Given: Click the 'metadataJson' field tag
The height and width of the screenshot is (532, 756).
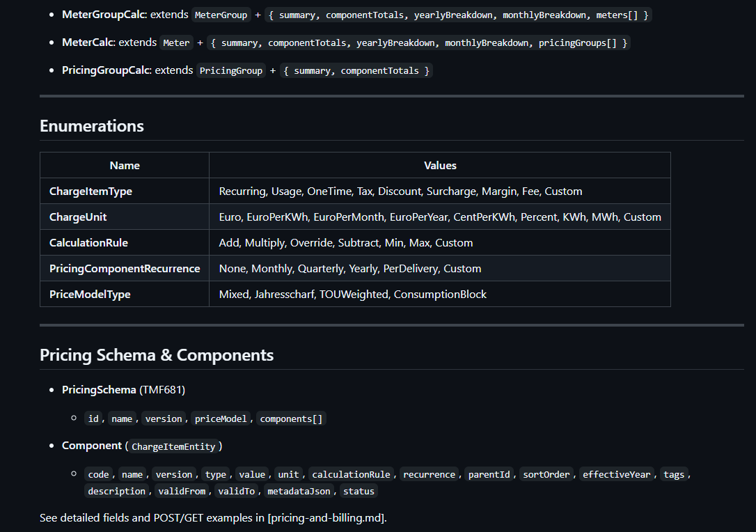Looking at the screenshot, I should (x=299, y=491).
